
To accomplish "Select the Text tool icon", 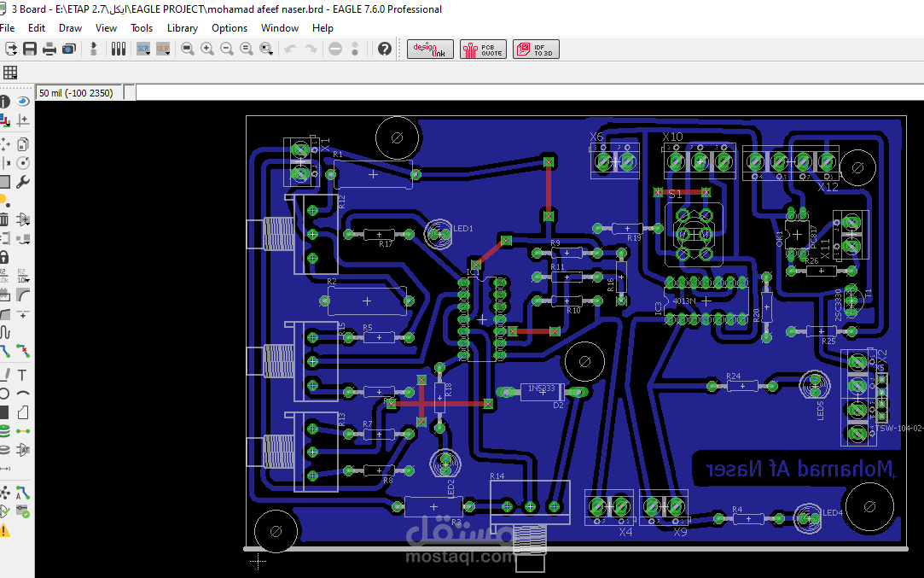I will [x=22, y=375].
